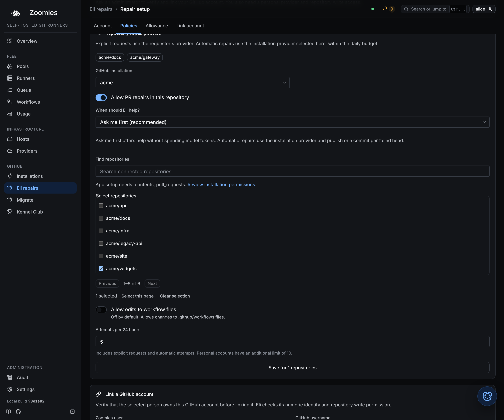
Task: Open the Queue list icon
Action: pyautogui.click(x=10, y=90)
